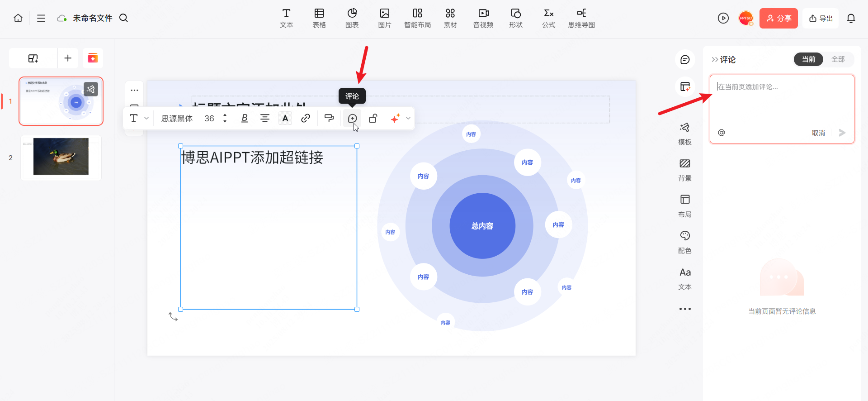The width and height of the screenshot is (868, 401).
Task: Click the 导出 export button
Action: (821, 18)
